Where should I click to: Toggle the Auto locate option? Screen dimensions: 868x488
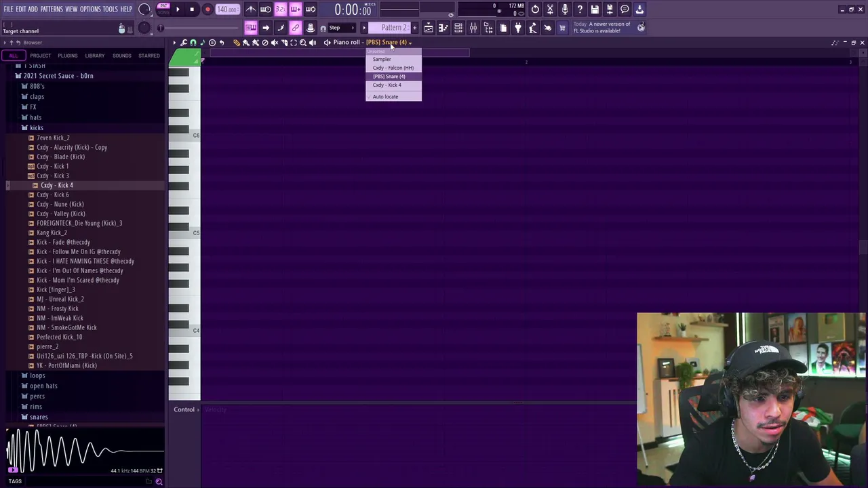tap(385, 97)
